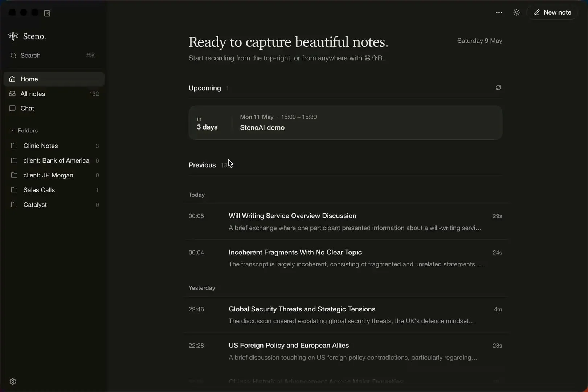Open Global Security Threats and Strategic Tensions note
Image resolution: width=588 pixels, height=392 pixels.
tap(346, 315)
